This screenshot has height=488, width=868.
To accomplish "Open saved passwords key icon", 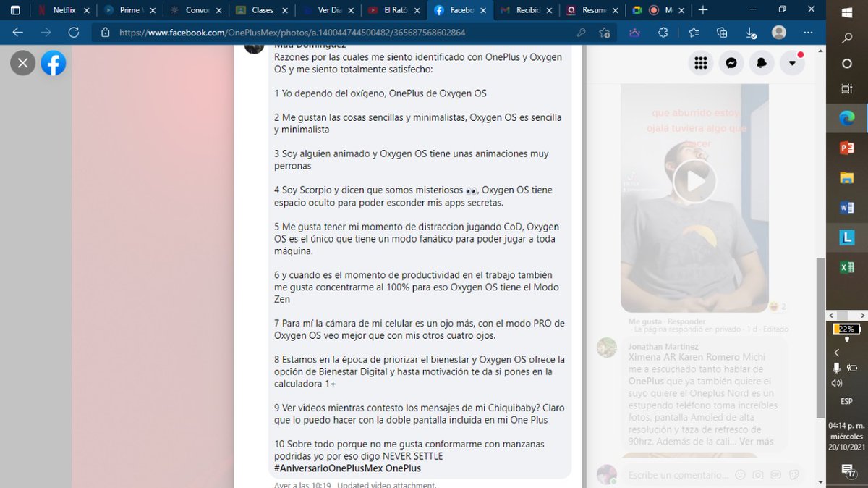I will click(581, 33).
